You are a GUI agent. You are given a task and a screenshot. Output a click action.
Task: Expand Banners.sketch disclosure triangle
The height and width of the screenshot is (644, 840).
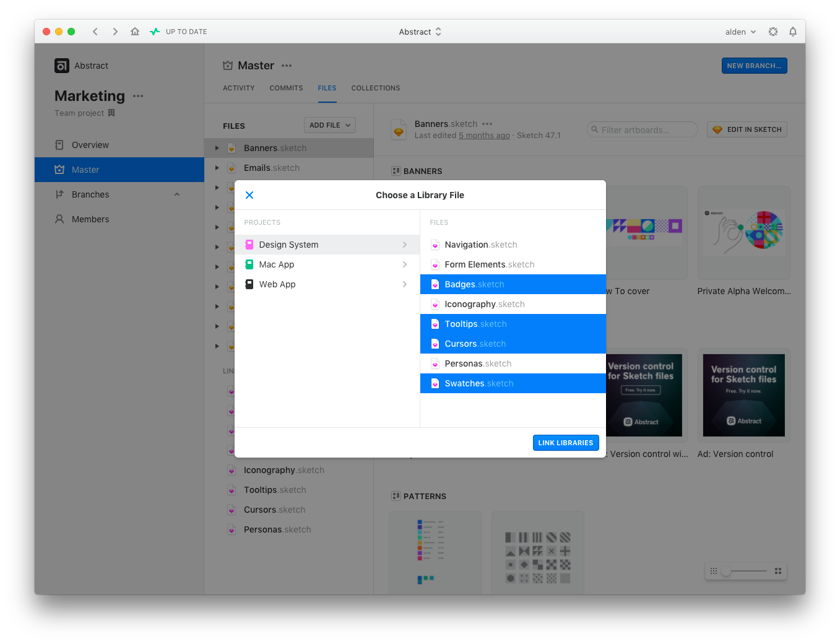coord(217,148)
